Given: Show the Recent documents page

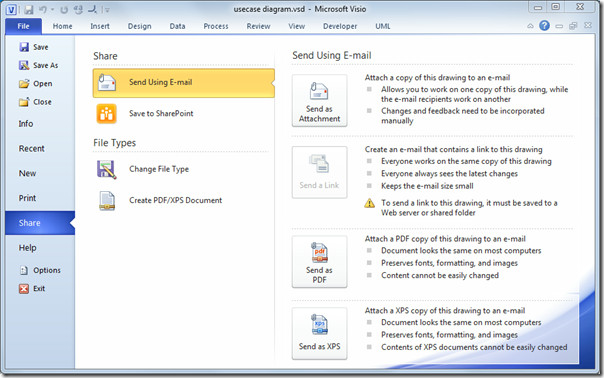Looking at the screenshot, I should 32,148.
